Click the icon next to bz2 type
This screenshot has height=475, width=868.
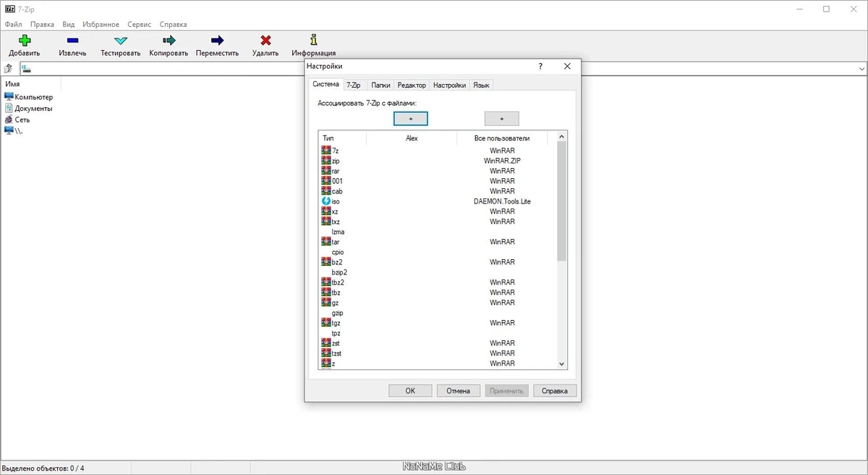tap(325, 262)
